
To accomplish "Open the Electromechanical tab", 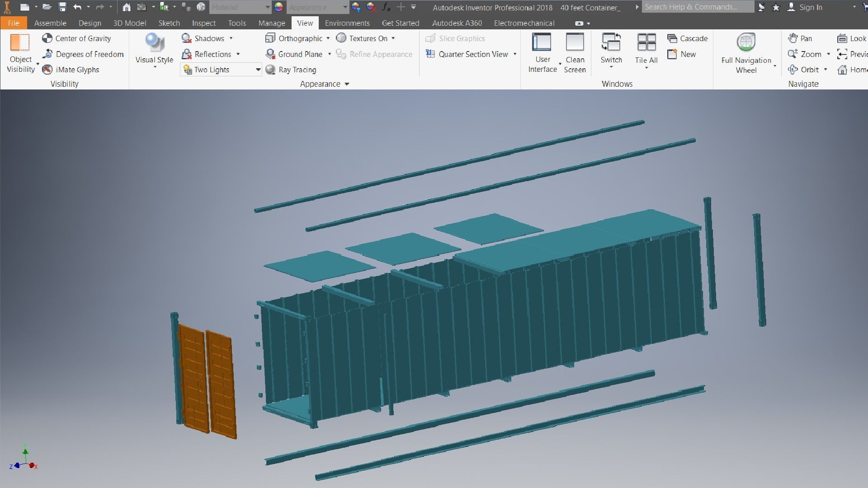I will pyautogui.click(x=524, y=23).
